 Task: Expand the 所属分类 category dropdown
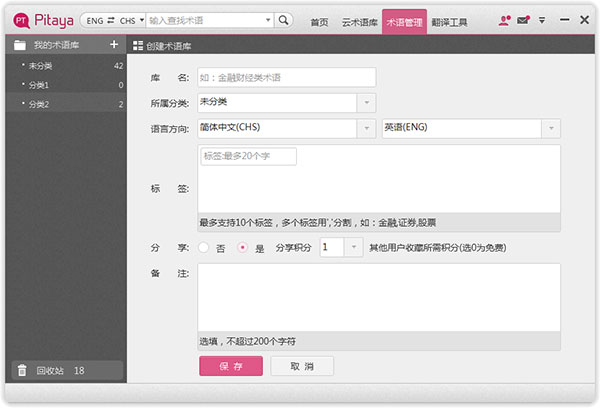[366, 103]
